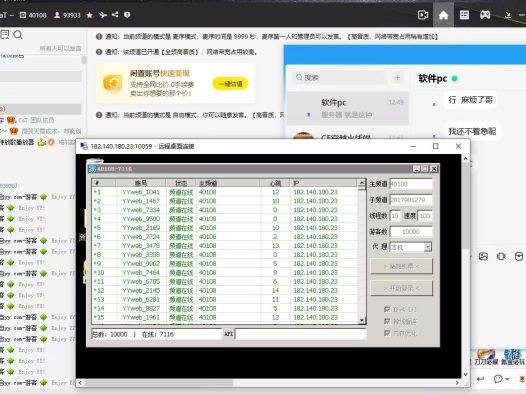
Task: Open the 软件pc conversation in chat list
Action: (348, 108)
